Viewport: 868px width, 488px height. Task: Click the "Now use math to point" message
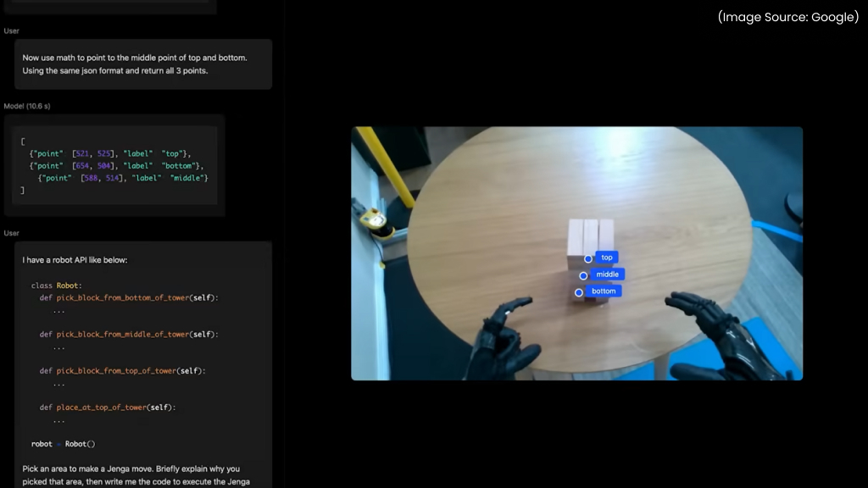[x=134, y=64]
